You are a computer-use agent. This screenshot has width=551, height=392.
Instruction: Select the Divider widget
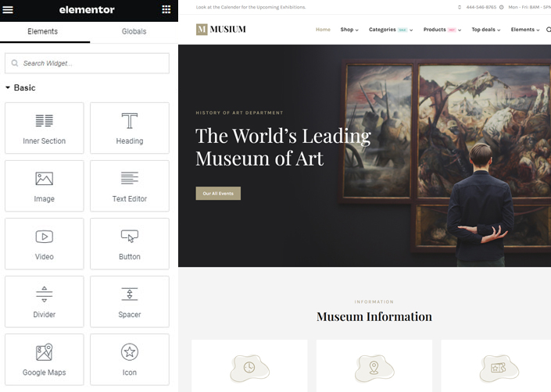click(x=45, y=301)
